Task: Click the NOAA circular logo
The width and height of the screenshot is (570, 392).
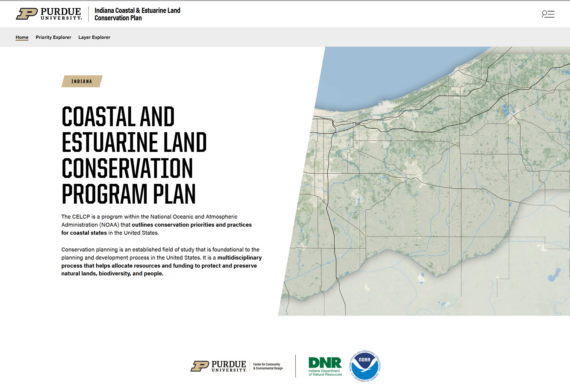Action: tap(365, 366)
